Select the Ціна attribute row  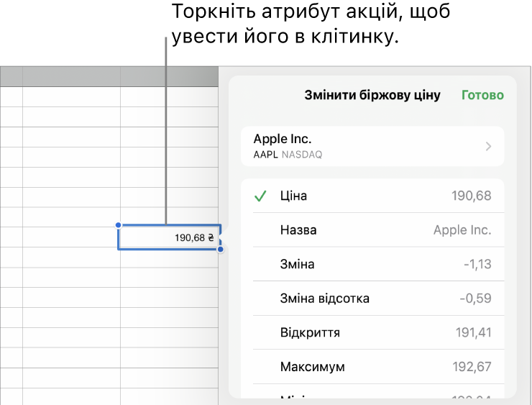click(372, 196)
